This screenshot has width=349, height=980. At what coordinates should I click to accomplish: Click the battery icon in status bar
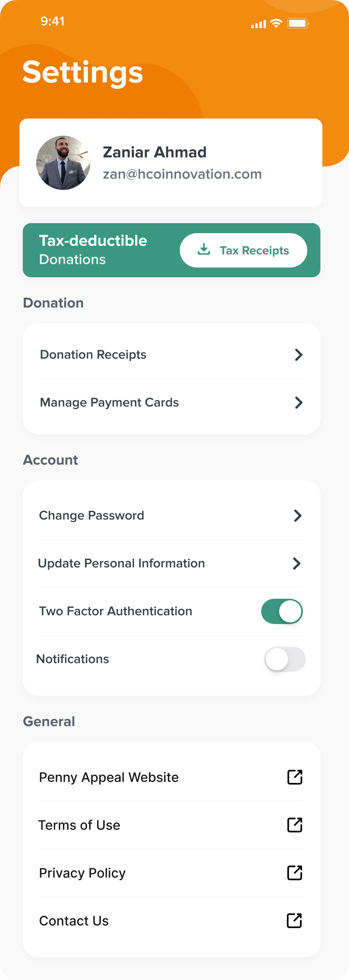(298, 23)
